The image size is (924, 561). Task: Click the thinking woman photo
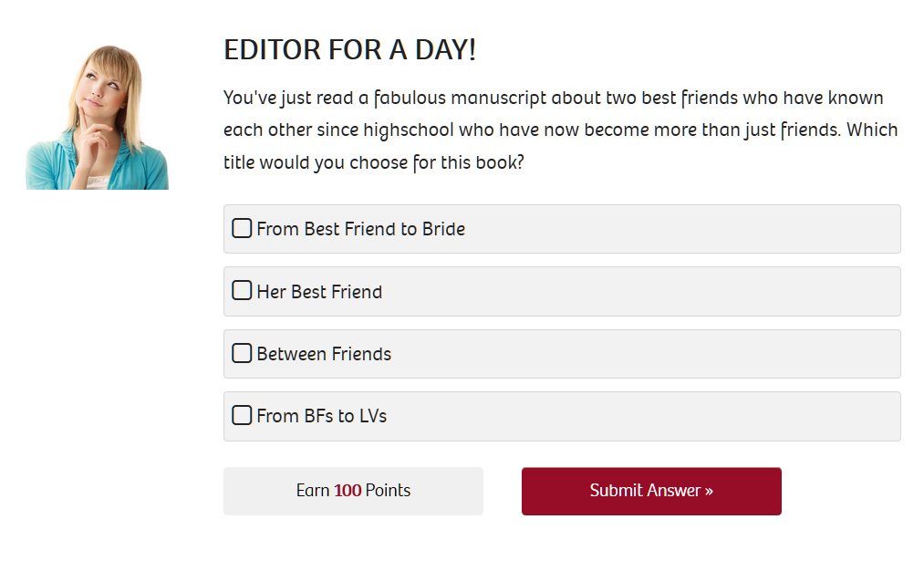(x=98, y=118)
